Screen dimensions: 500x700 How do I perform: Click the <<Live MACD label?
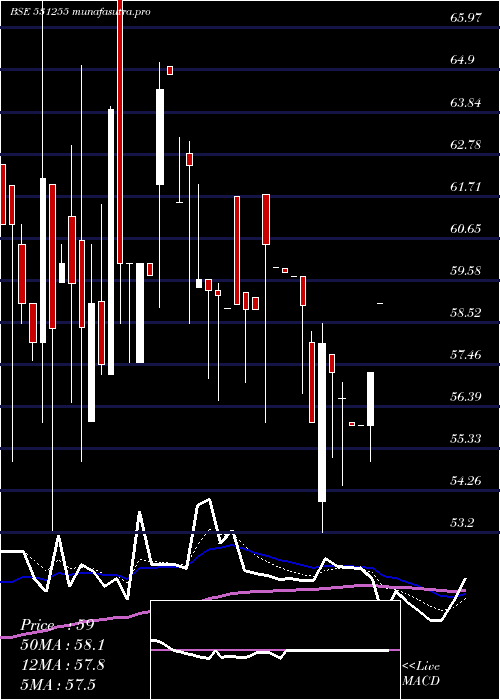coord(421,674)
